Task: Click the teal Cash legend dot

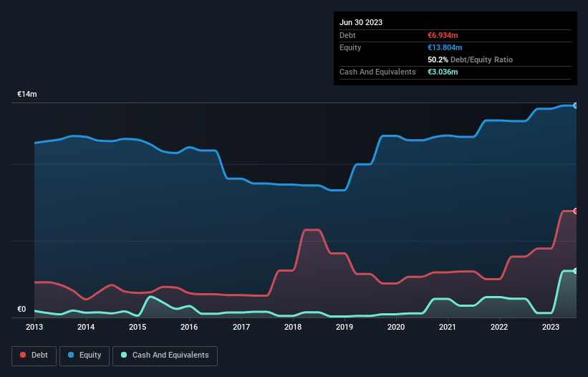Action: tap(124, 355)
